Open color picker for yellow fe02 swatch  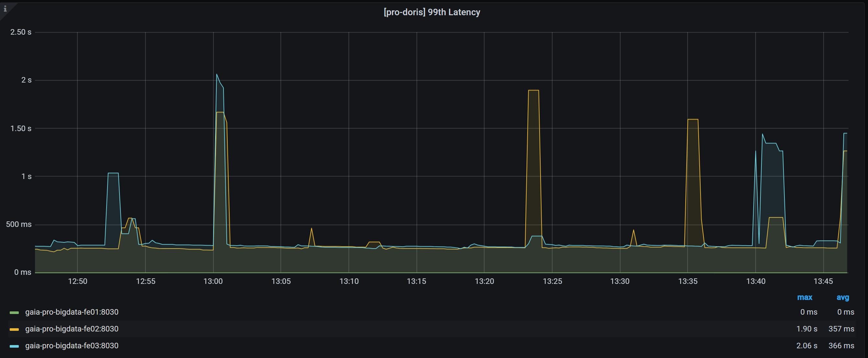coord(14,330)
